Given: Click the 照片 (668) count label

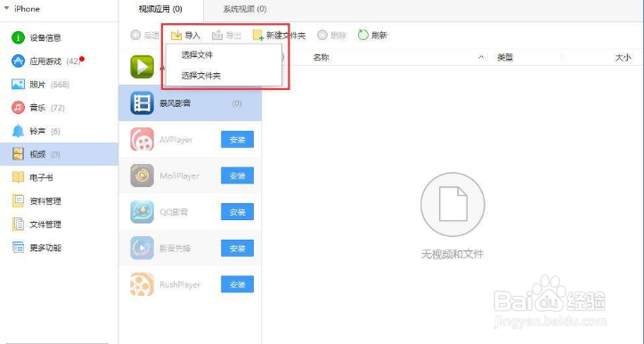Looking at the screenshot, I should coord(60,85).
